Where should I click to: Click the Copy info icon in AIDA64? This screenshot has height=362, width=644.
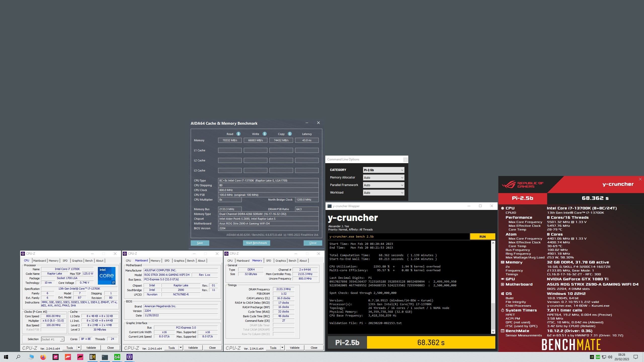pos(290,134)
